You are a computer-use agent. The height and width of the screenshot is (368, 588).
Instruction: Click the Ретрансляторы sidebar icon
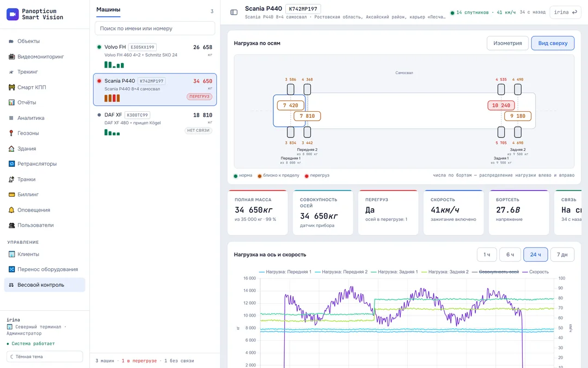tap(11, 164)
